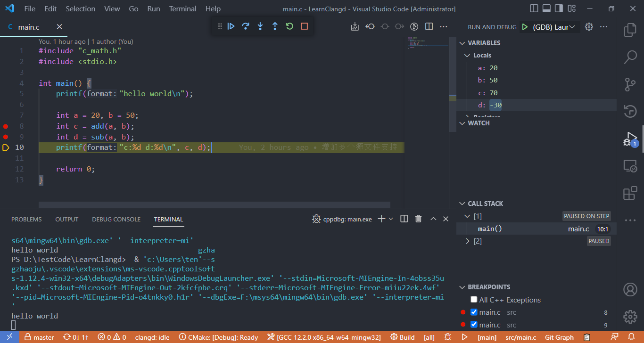Image resolution: width=644 pixels, height=343 pixels.
Task: Open Accounts menu
Action: 630,289
